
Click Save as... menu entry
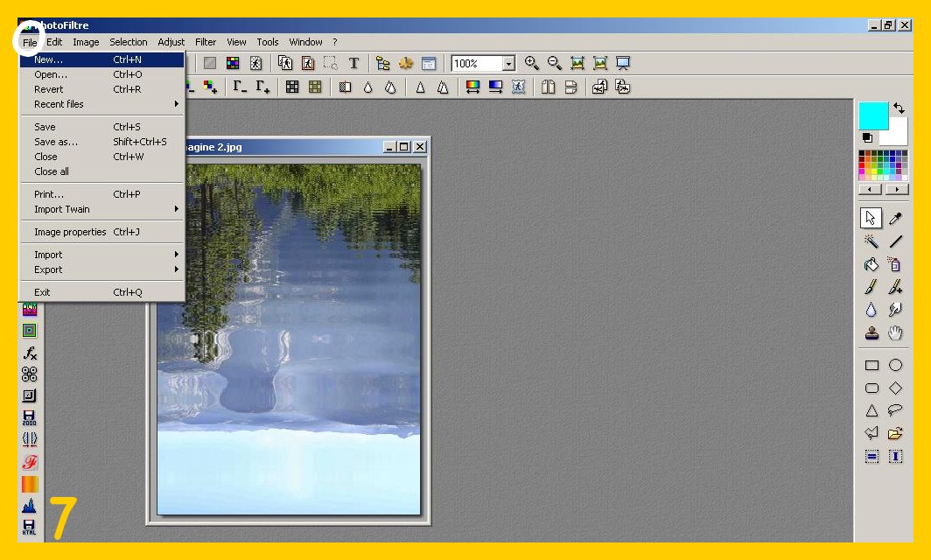(56, 142)
